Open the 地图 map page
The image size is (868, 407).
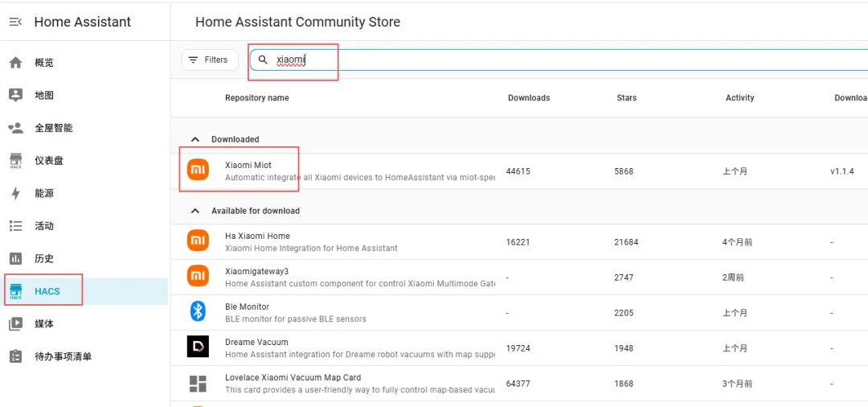pos(85,95)
